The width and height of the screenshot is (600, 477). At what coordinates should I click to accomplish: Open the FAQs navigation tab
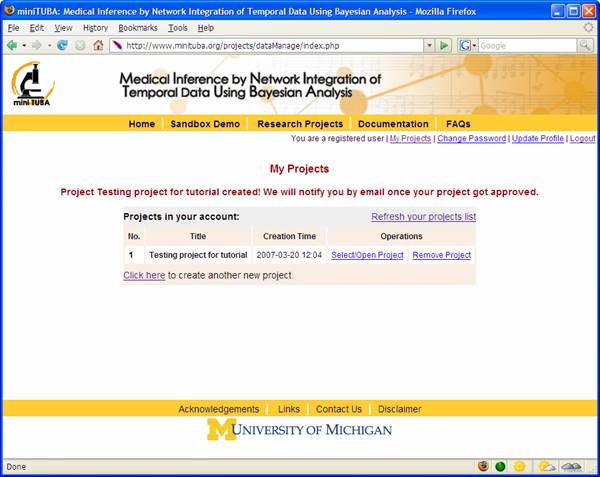(458, 124)
